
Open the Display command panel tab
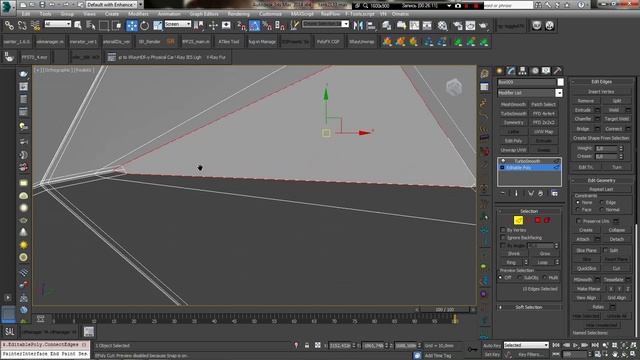click(546, 71)
